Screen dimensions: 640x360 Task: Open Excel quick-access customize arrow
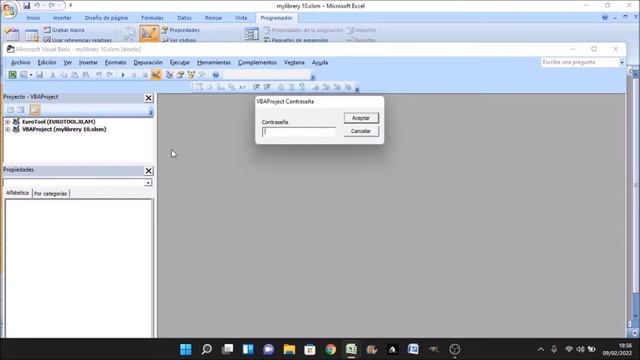click(70, 6)
